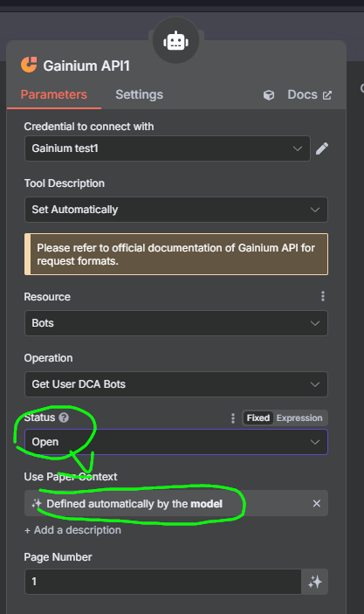Image resolution: width=364 pixels, height=614 pixels.
Task: Open the Status Open dropdown
Action: point(176,442)
